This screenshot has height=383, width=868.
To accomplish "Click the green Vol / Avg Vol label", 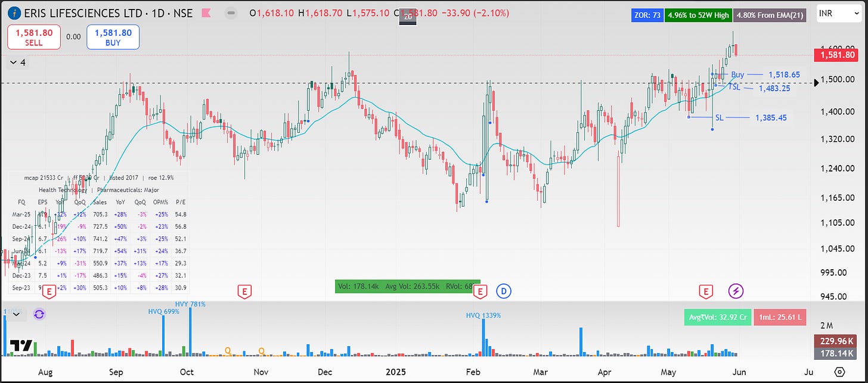I will tap(408, 287).
